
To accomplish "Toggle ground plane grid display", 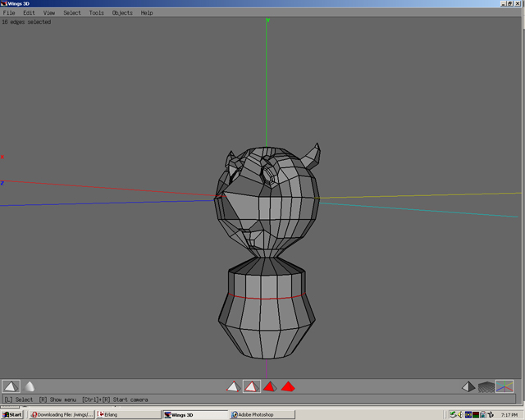I will pos(486,387).
